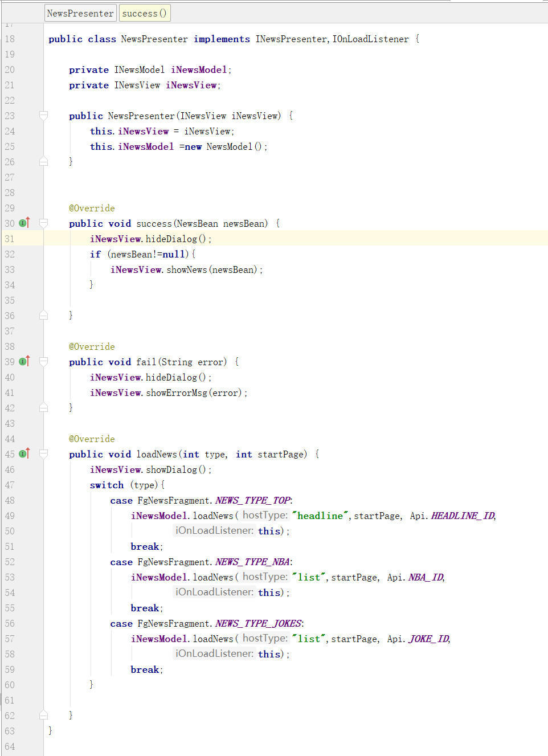Image resolution: width=548 pixels, height=756 pixels.
Task: Collapse success method fold at line 30
Action: (43, 223)
